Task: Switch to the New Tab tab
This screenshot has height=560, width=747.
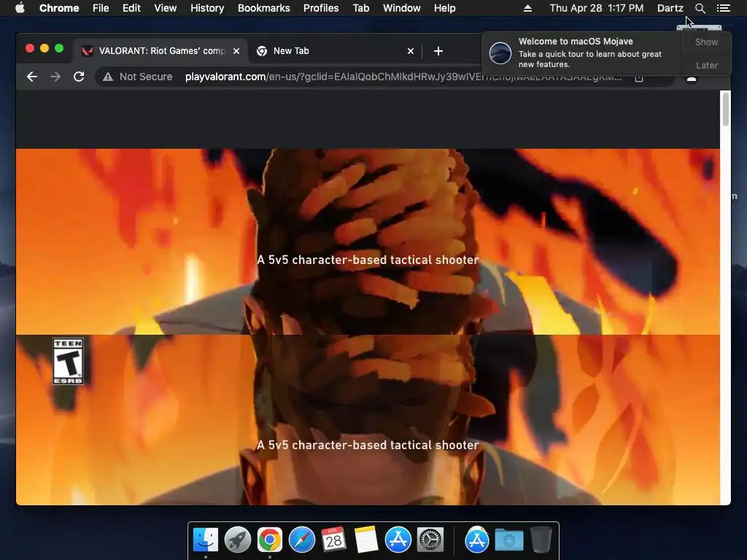Action: tap(335, 51)
